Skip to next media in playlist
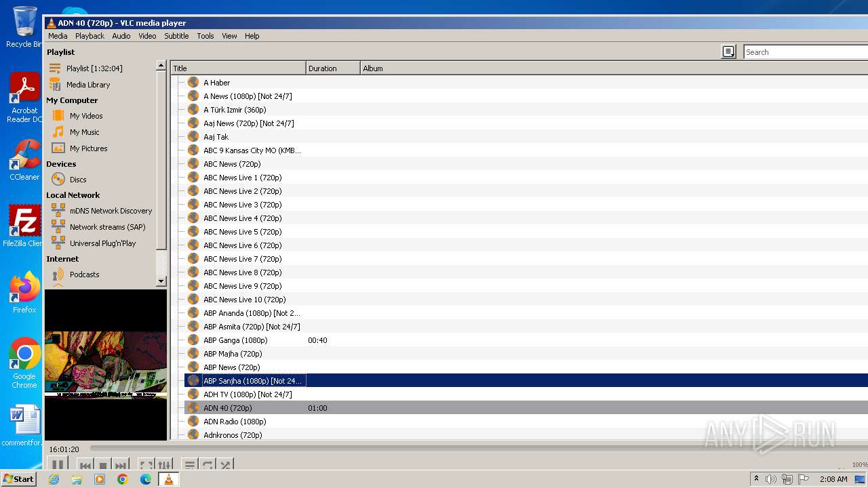The width and height of the screenshot is (868, 488). 120,465
